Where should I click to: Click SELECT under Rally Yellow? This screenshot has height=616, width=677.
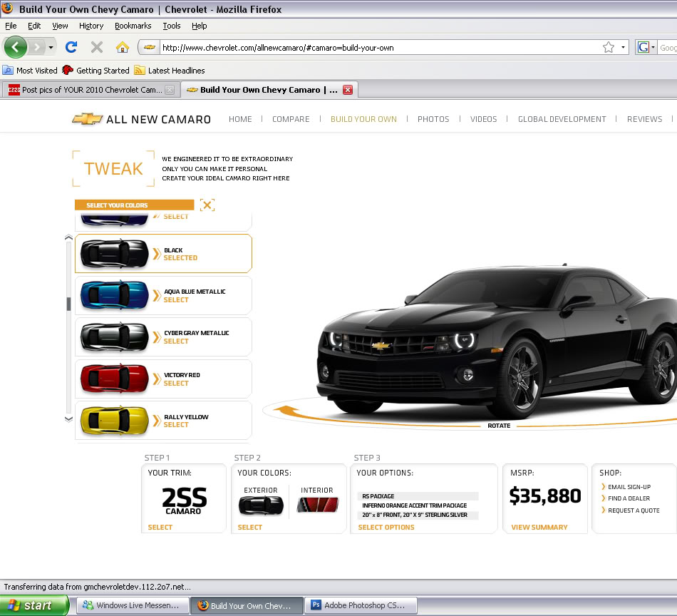[176, 425]
